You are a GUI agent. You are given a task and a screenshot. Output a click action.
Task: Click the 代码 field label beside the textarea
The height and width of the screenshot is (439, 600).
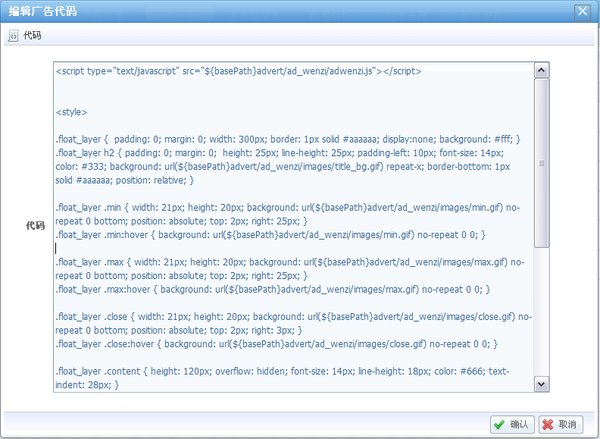[x=34, y=226]
